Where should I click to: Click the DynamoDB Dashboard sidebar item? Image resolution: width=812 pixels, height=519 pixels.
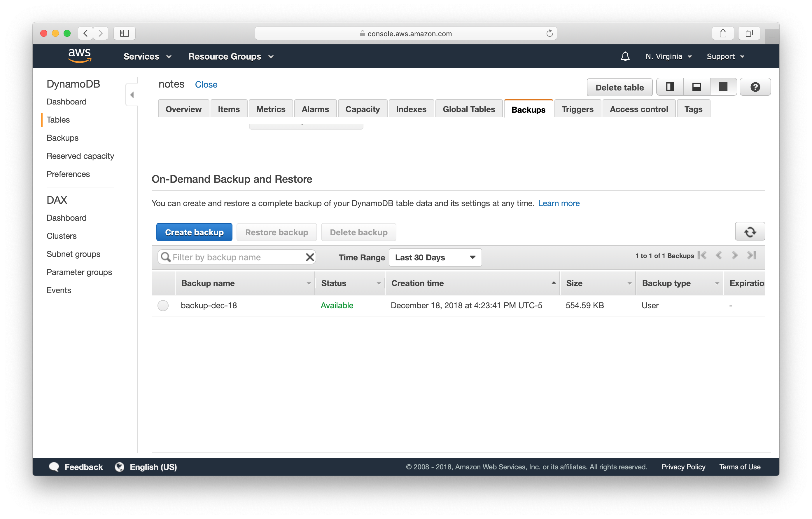(67, 101)
